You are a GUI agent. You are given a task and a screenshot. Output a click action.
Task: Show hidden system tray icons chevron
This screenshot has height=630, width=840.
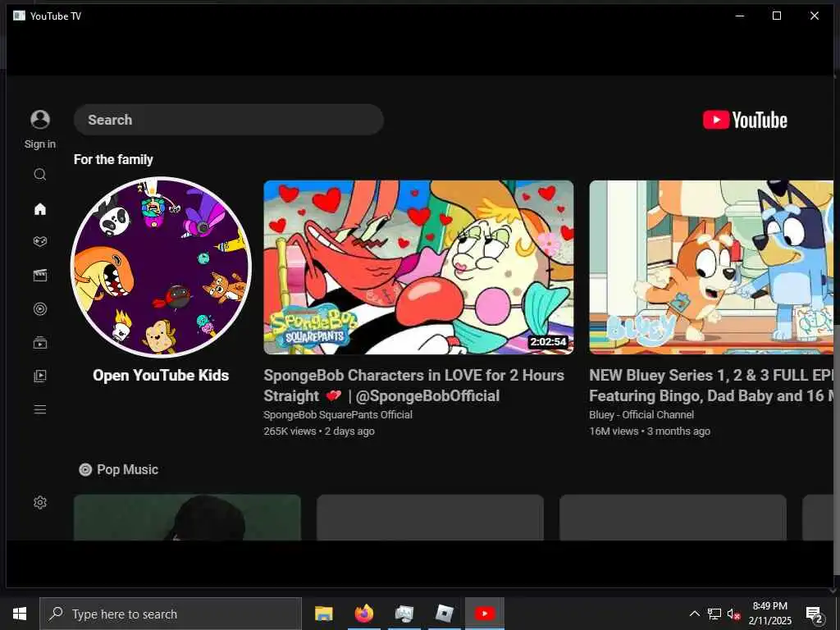click(x=694, y=614)
